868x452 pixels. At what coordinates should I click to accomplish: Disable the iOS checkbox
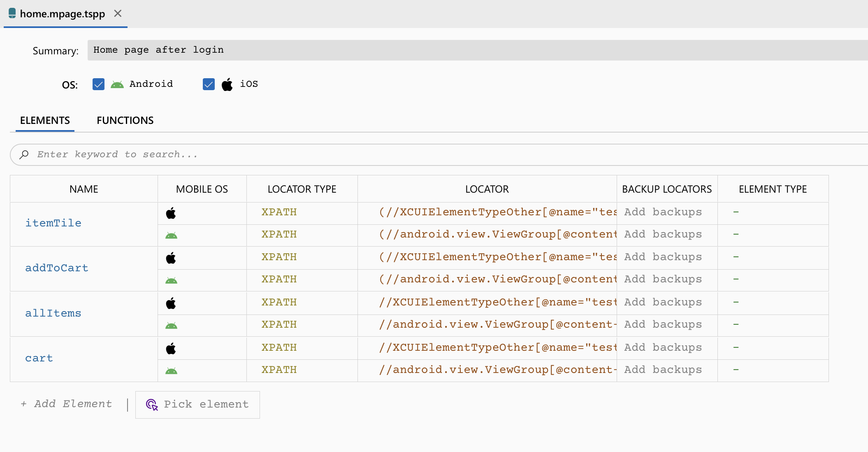click(208, 84)
